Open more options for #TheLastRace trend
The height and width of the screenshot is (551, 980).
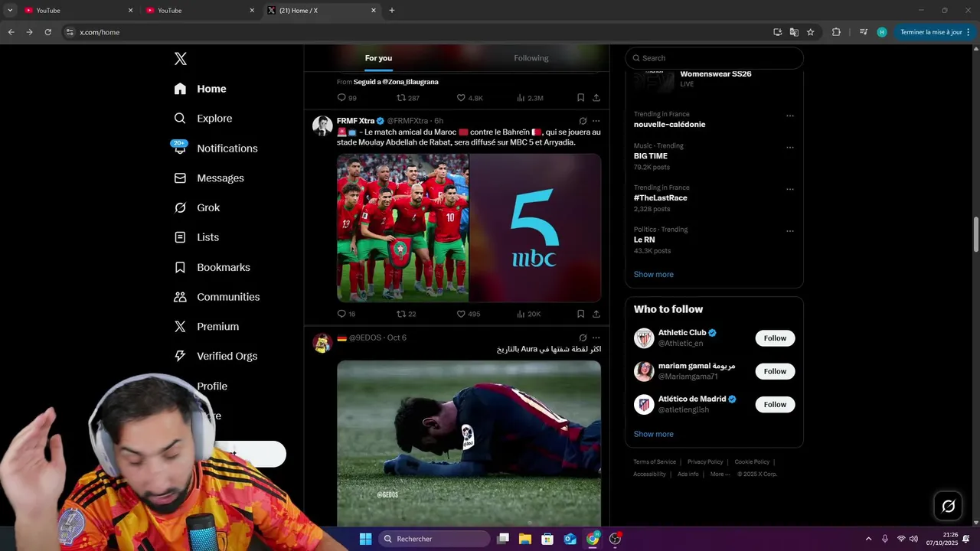click(x=790, y=190)
